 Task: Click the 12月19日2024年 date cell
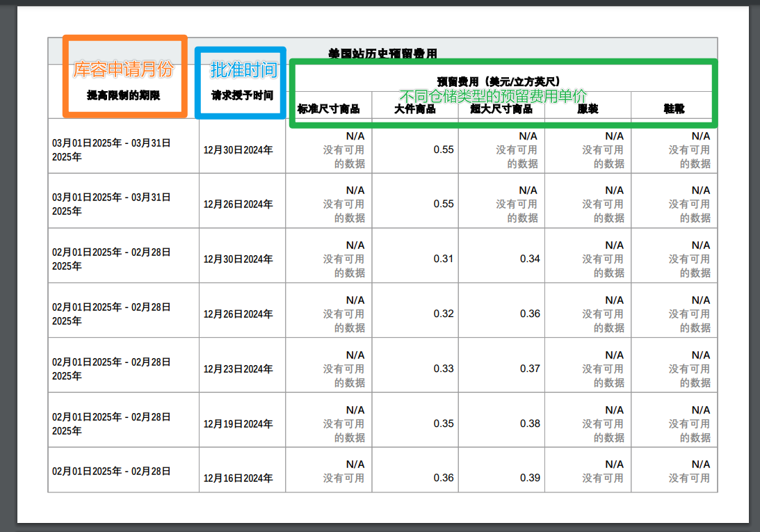click(238, 424)
